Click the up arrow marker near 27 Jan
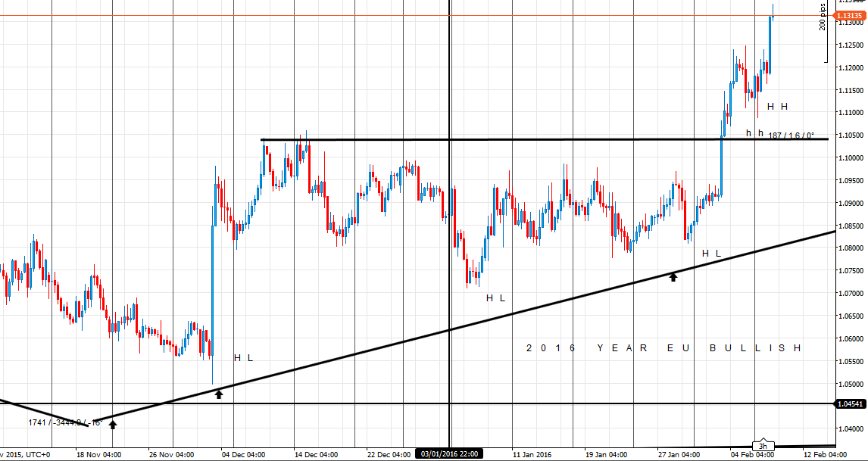 pos(673,277)
